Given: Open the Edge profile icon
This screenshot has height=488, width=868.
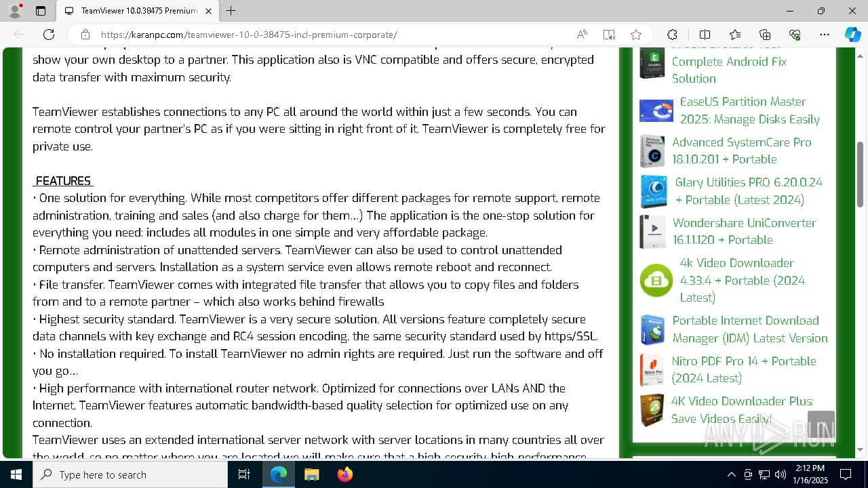Looking at the screenshot, I should point(15,11).
